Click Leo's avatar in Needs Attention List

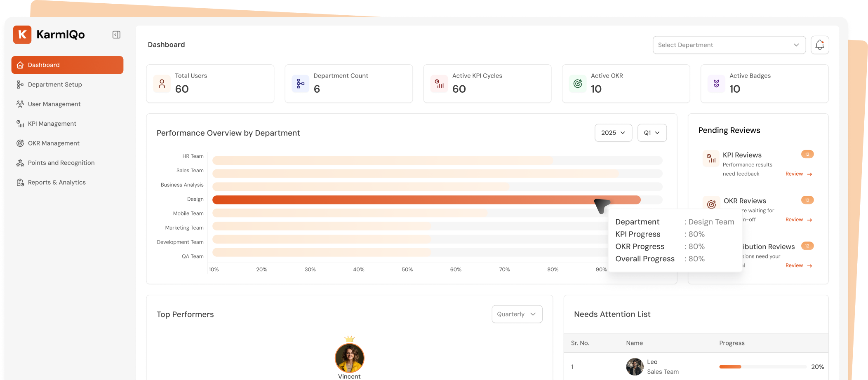635,367
